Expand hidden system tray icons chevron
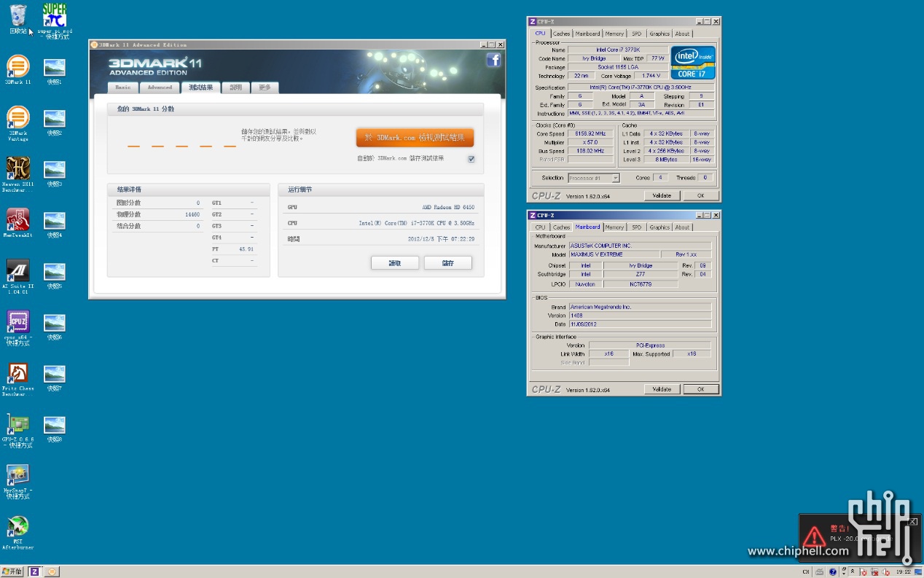This screenshot has width=924, height=578. pyautogui.click(x=853, y=571)
